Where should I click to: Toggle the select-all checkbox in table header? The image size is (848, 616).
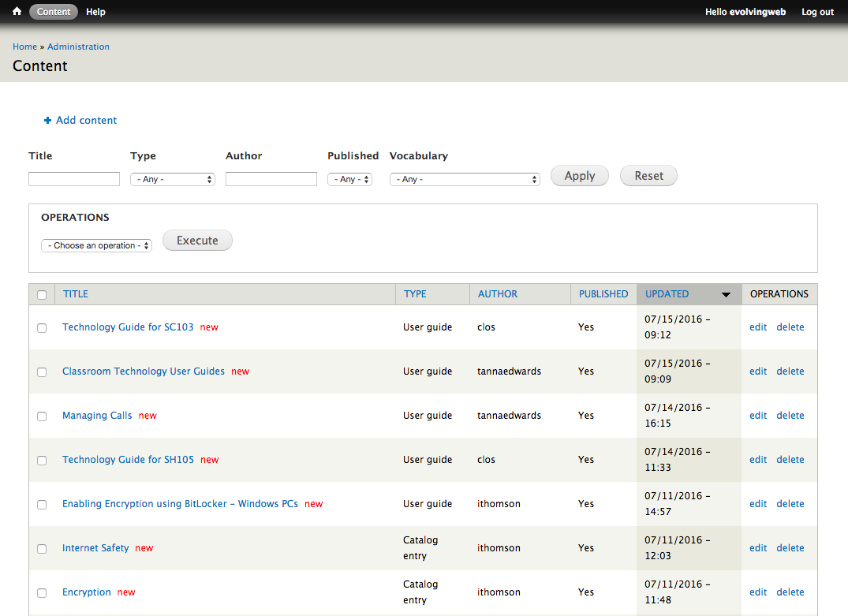(42, 295)
